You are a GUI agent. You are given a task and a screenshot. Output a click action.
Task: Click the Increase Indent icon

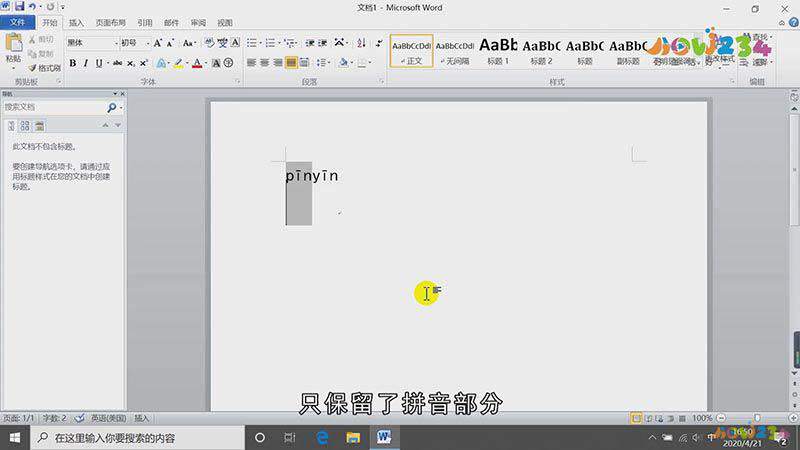pos(322,43)
